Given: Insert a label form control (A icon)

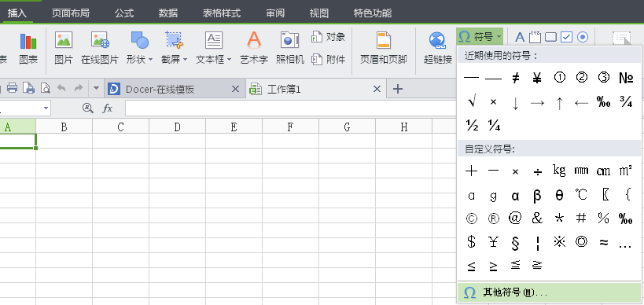Looking at the screenshot, I should pos(520,38).
